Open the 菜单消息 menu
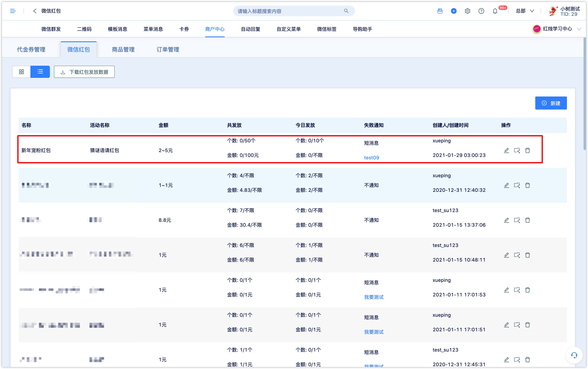This screenshot has height=369, width=588. pos(153,29)
